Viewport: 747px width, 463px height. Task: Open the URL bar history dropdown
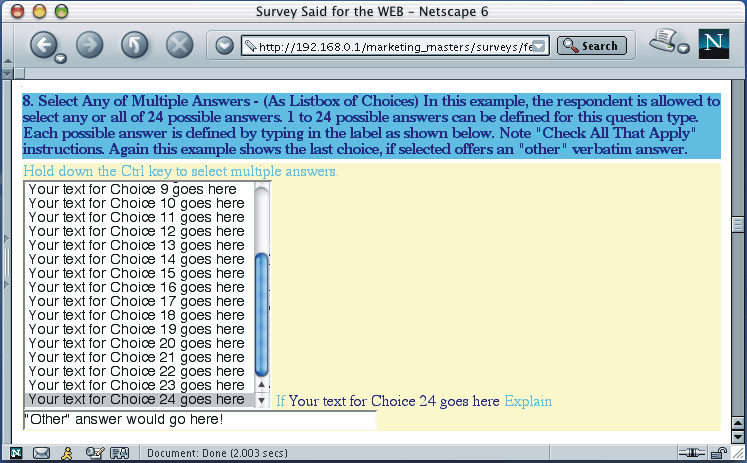pyautogui.click(x=539, y=46)
